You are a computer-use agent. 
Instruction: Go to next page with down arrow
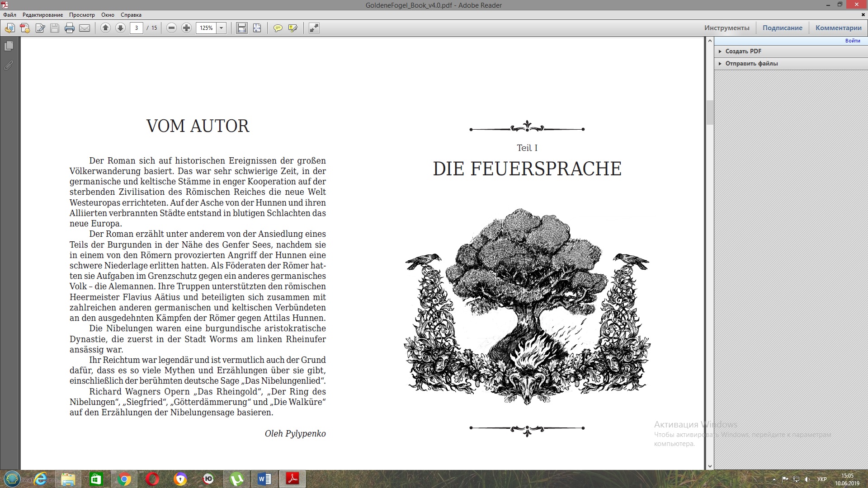pyautogui.click(x=120, y=28)
